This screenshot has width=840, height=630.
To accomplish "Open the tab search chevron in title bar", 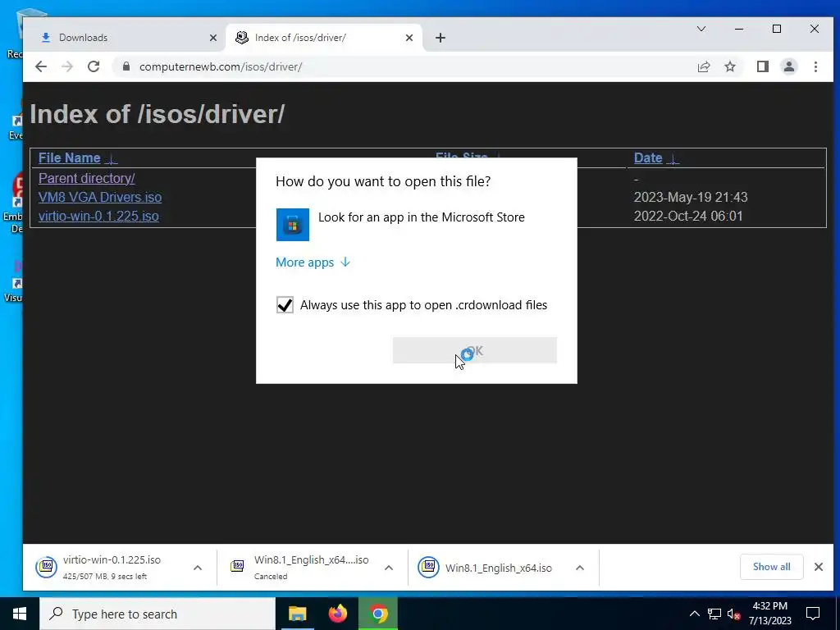I will tap(701, 29).
